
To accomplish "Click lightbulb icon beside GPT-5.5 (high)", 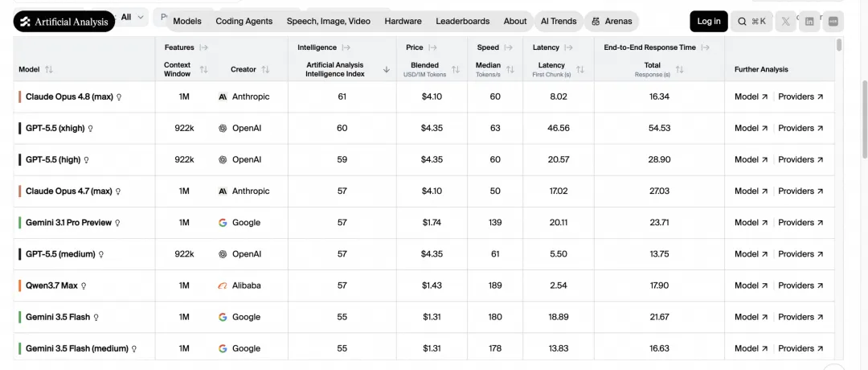I will point(86,160).
